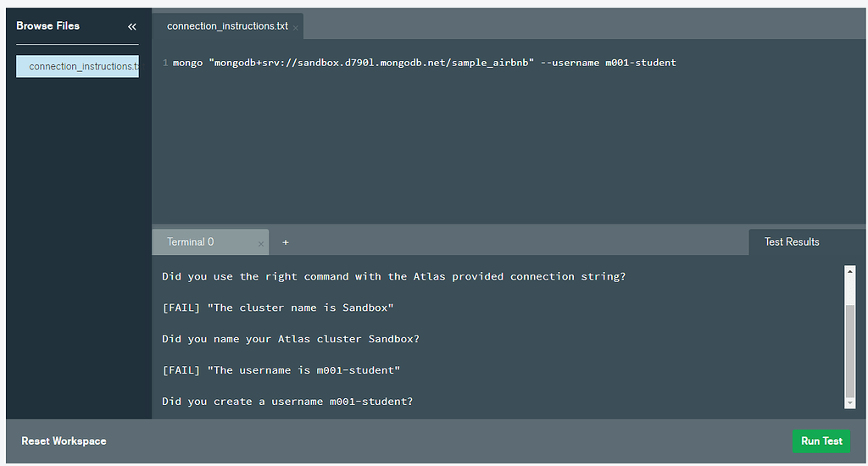Add a new terminal with plus icon

tap(286, 242)
